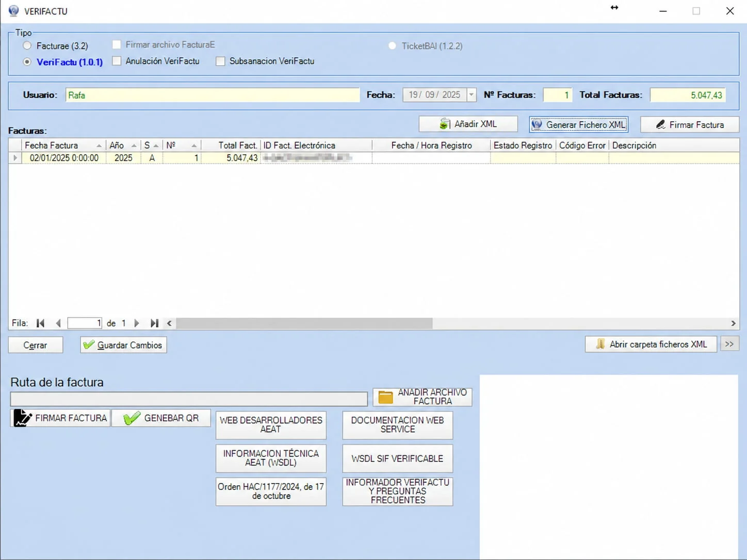747x560 pixels.
Task: Click the GENEBAR QR button
Action: click(x=161, y=418)
